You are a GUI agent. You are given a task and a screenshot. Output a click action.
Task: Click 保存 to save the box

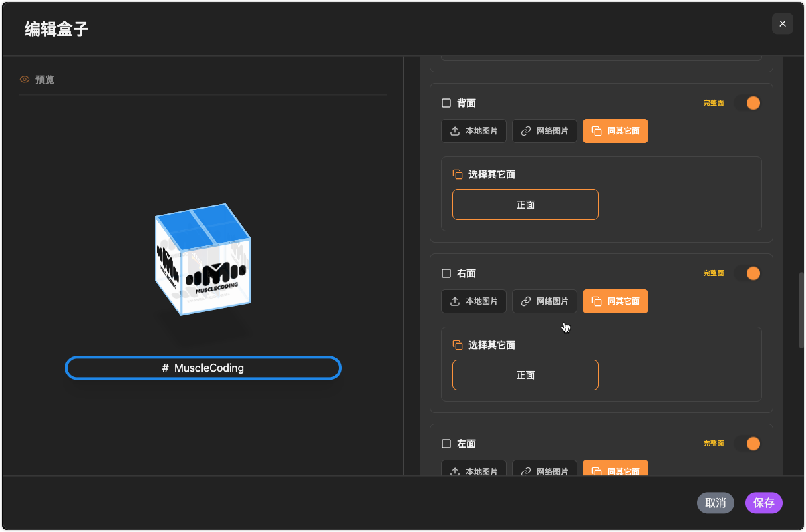[x=764, y=503]
